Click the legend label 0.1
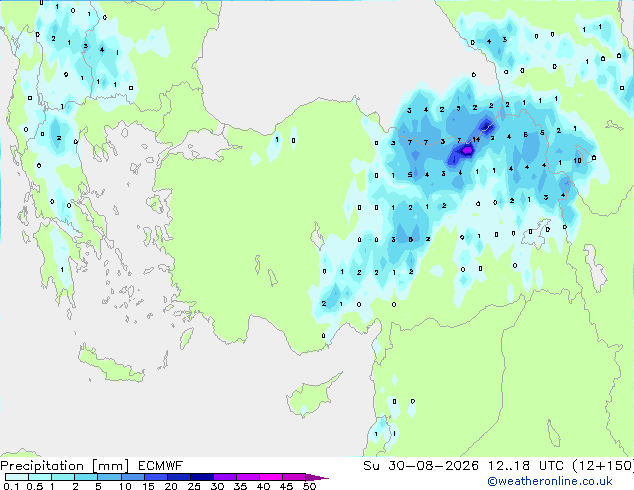 (x=11, y=486)
